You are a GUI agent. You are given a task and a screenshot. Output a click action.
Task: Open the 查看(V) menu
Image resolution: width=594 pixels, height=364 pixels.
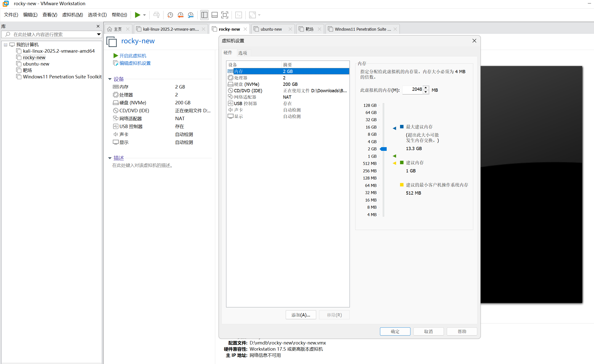pyautogui.click(x=50, y=15)
